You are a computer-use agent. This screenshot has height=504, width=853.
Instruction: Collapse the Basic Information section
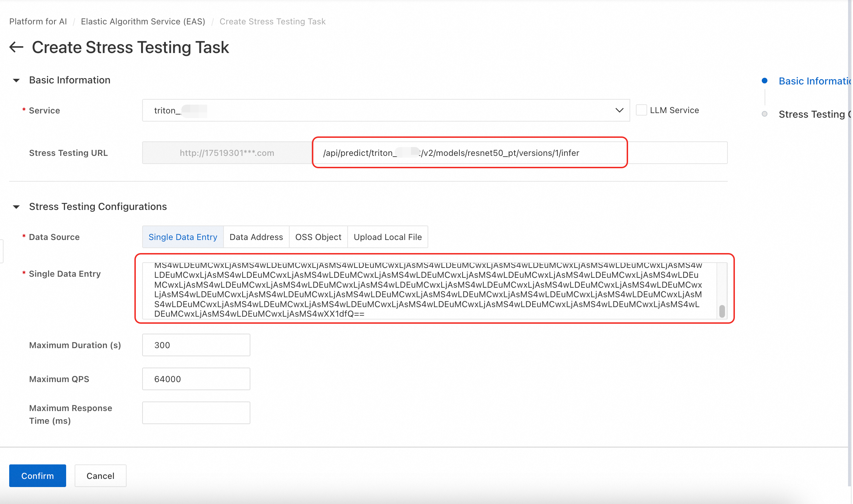click(x=16, y=80)
